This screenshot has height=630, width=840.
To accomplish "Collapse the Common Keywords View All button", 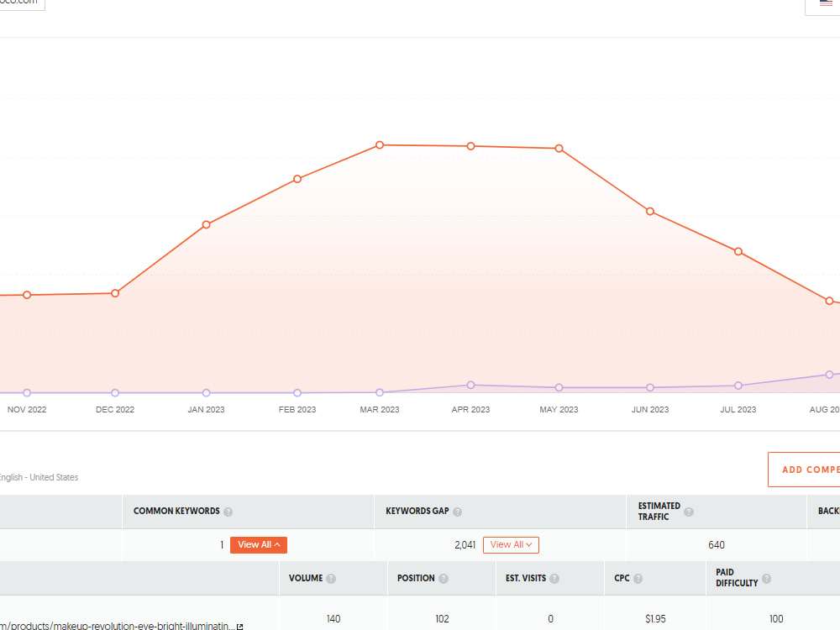I will pos(259,545).
